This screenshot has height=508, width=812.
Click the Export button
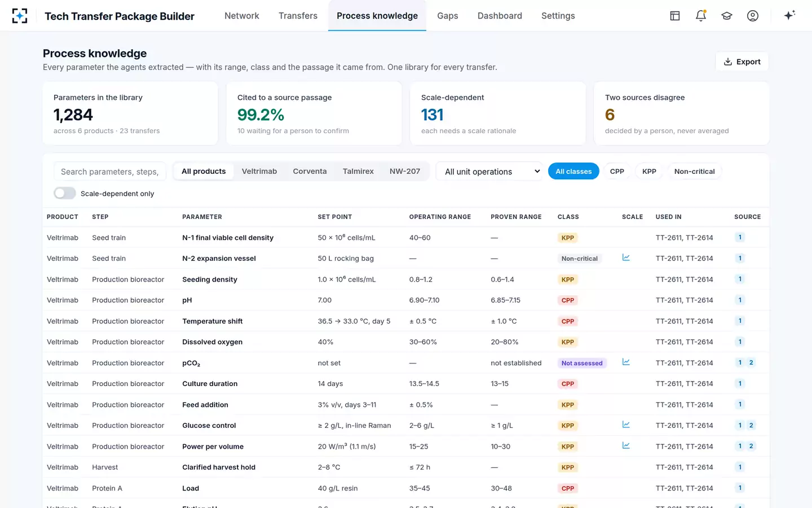click(742, 62)
